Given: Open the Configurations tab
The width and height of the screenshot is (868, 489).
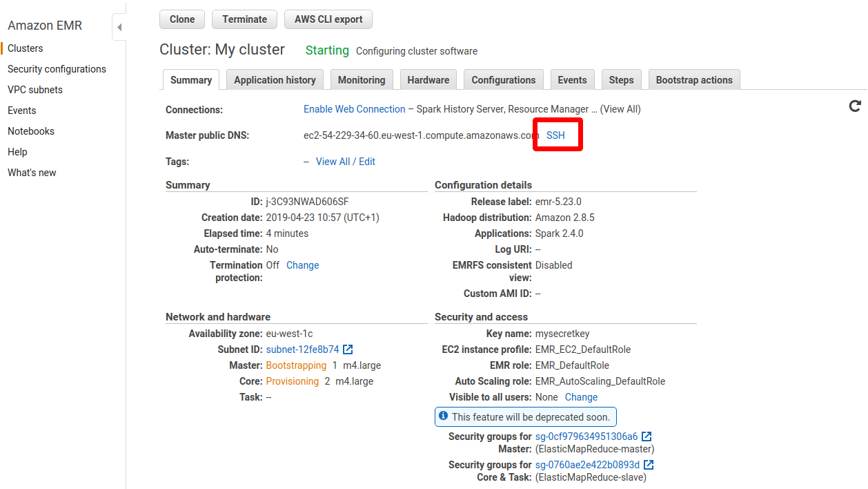Looking at the screenshot, I should pyautogui.click(x=504, y=80).
